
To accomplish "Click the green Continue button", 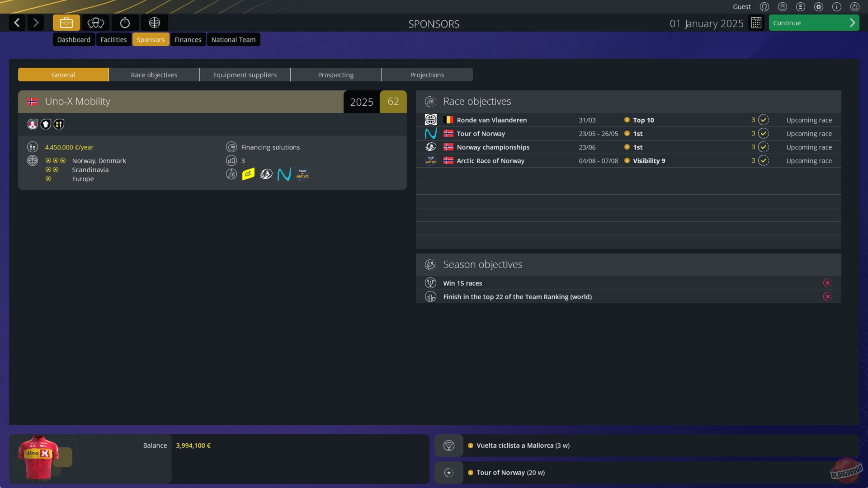I will pyautogui.click(x=814, y=23).
